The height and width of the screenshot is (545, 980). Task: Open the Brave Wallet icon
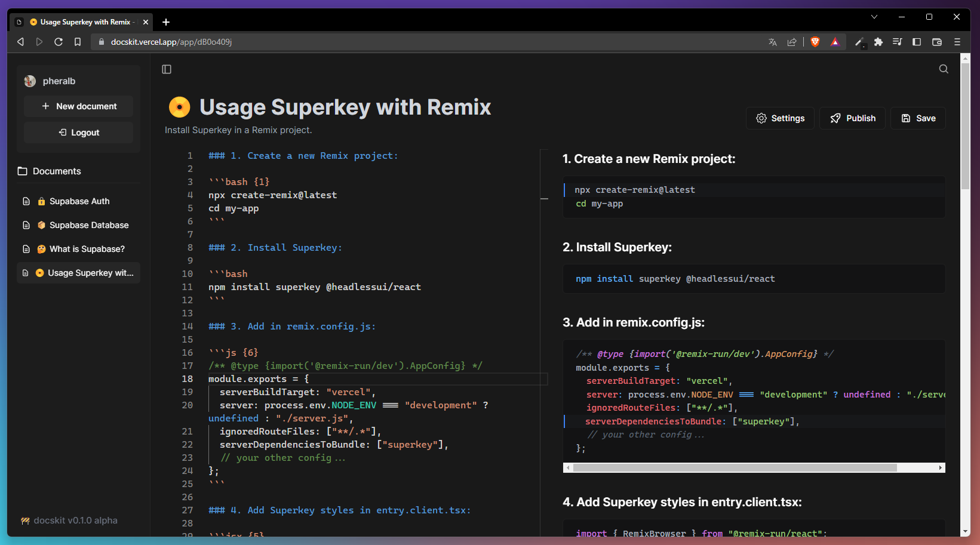[937, 42]
